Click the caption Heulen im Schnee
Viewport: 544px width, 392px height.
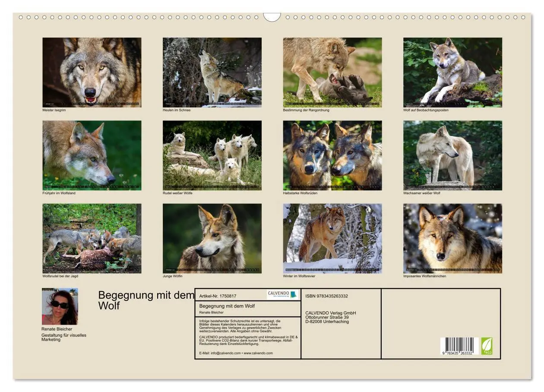(177, 110)
